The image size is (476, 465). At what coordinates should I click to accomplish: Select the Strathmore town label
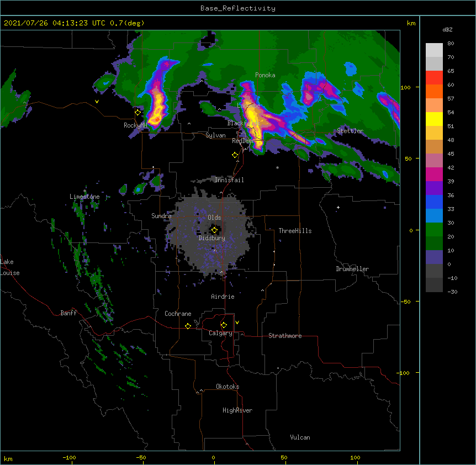coord(285,336)
